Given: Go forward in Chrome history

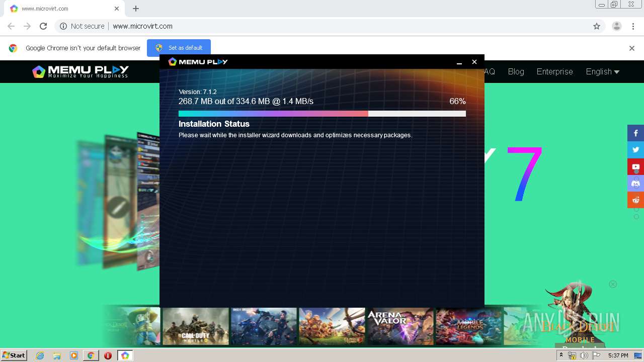Looking at the screenshot, I should pyautogui.click(x=27, y=26).
